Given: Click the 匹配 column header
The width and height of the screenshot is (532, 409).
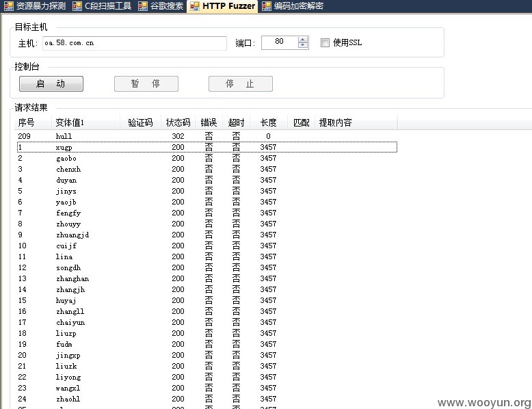Looking at the screenshot, I should click(x=302, y=122).
